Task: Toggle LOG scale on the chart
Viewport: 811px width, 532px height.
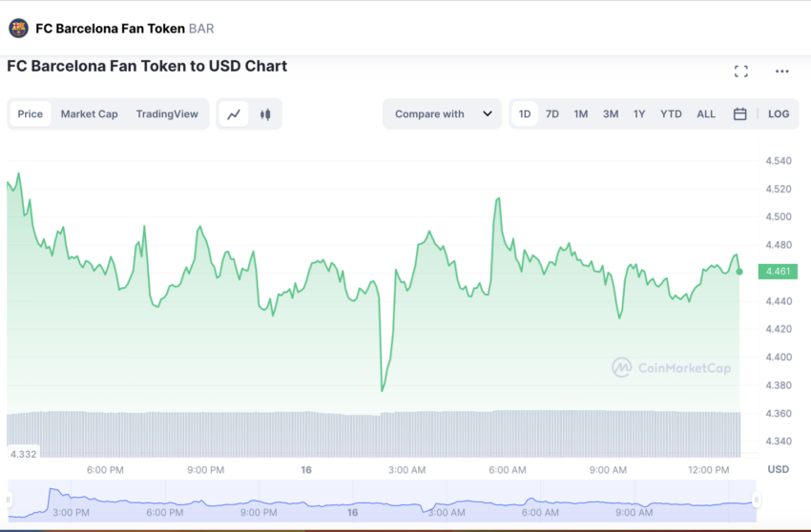Action: point(779,114)
